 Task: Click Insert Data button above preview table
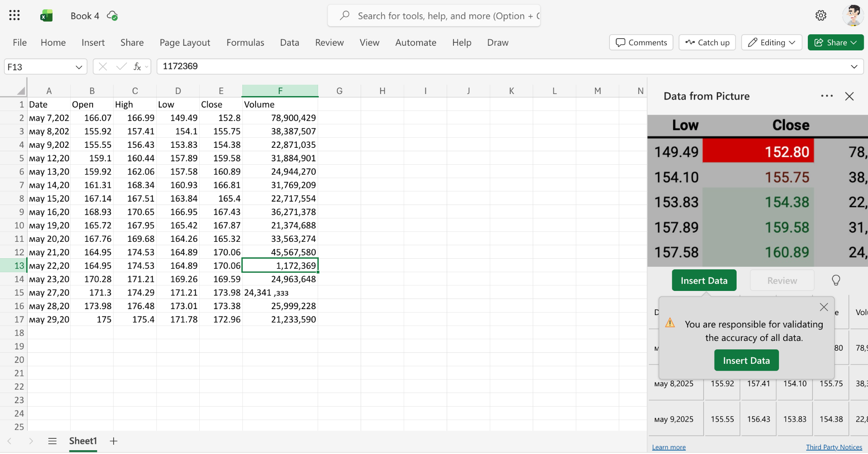point(704,280)
